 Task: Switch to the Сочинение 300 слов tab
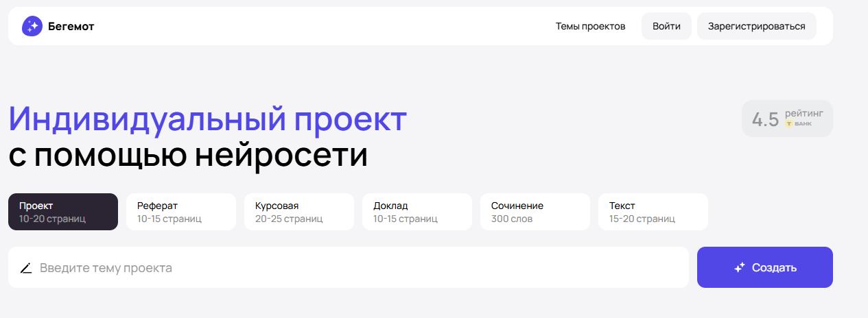point(535,212)
